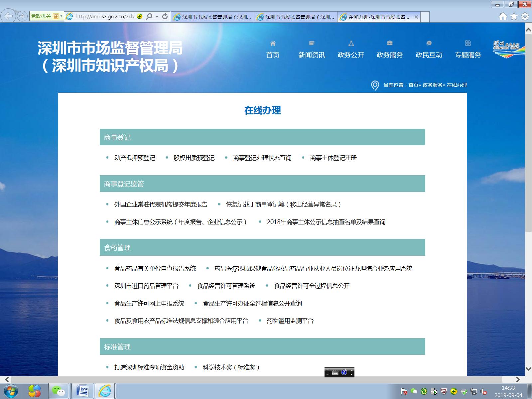Viewport: 532px width, 399px height.
Task: Click the magnifier search icon in the address bar
Action: 150,16
